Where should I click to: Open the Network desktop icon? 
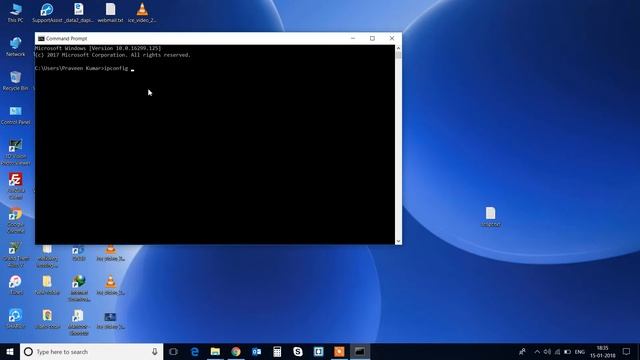click(x=16, y=46)
